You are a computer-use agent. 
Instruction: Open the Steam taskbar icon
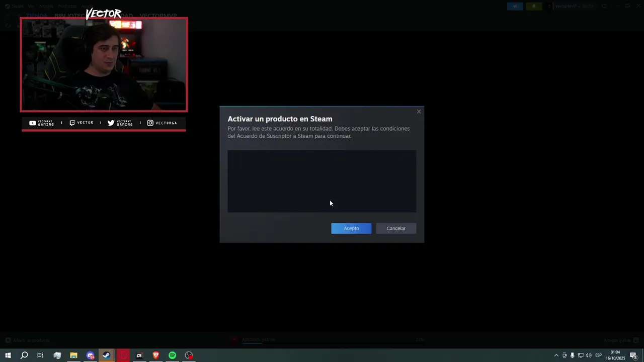pos(107,355)
